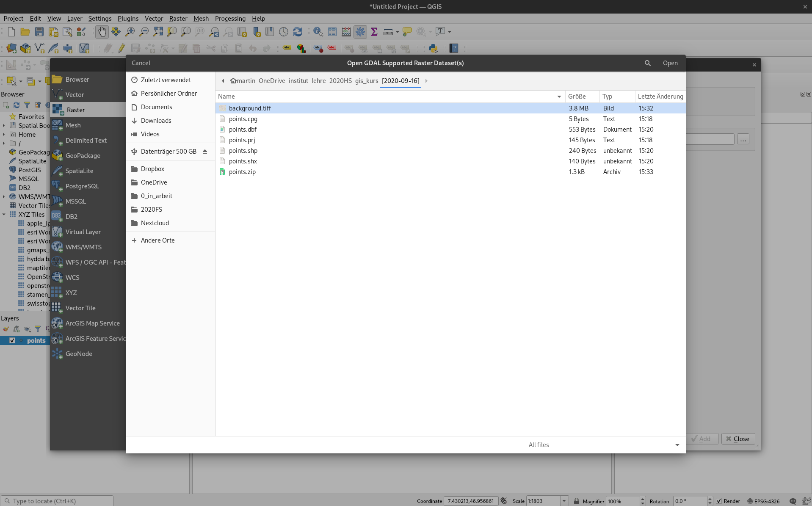
Task: Select the Mesh data source icon
Action: click(58, 125)
